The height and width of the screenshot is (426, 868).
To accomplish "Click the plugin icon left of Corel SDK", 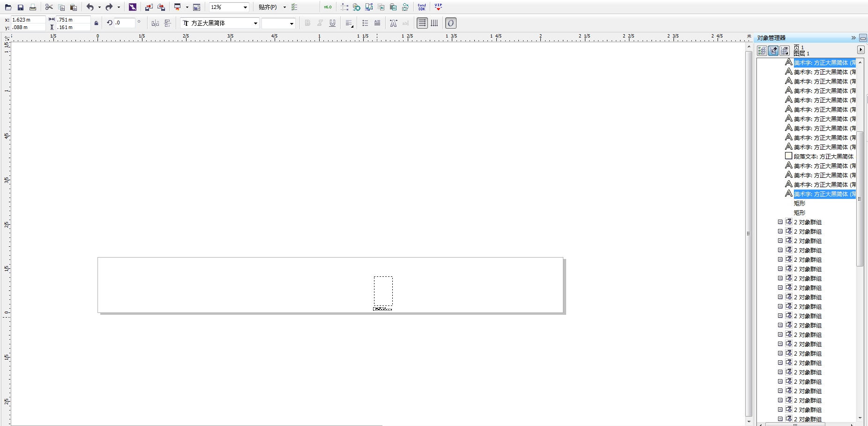I will [x=405, y=7].
